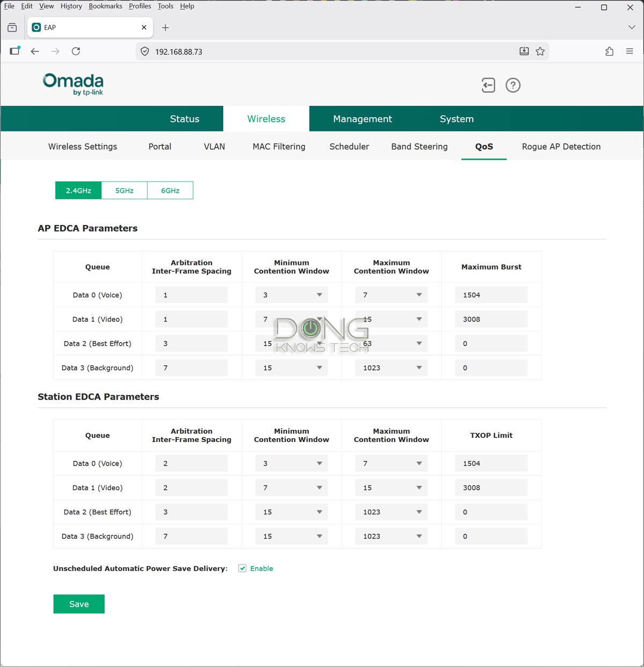Switch to the 6GHz band
Screen dimensions: 644x667
(170, 191)
